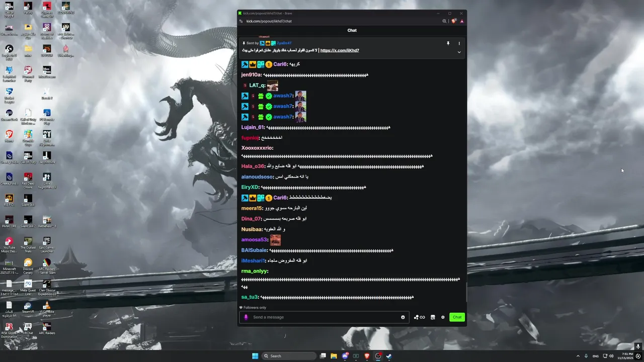The width and height of the screenshot is (644, 362).
Task: Click username Hala_o36 in chat
Action: click(253, 166)
